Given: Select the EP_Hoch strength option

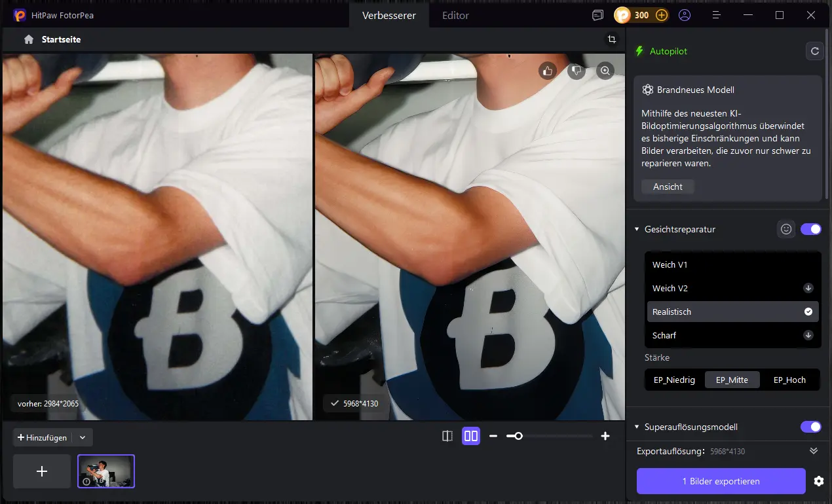Looking at the screenshot, I should pyautogui.click(x=789, y=380).
